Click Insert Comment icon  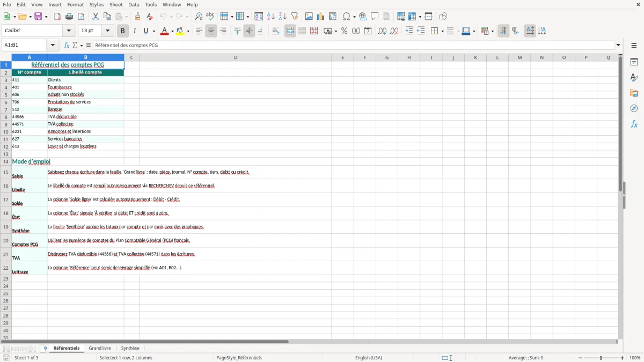coord(375,17)
